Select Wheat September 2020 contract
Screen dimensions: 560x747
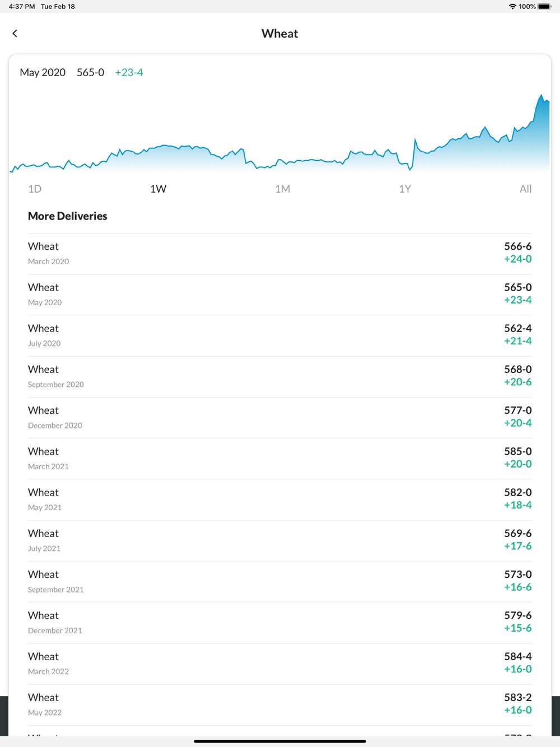click(x=280, y=376)
